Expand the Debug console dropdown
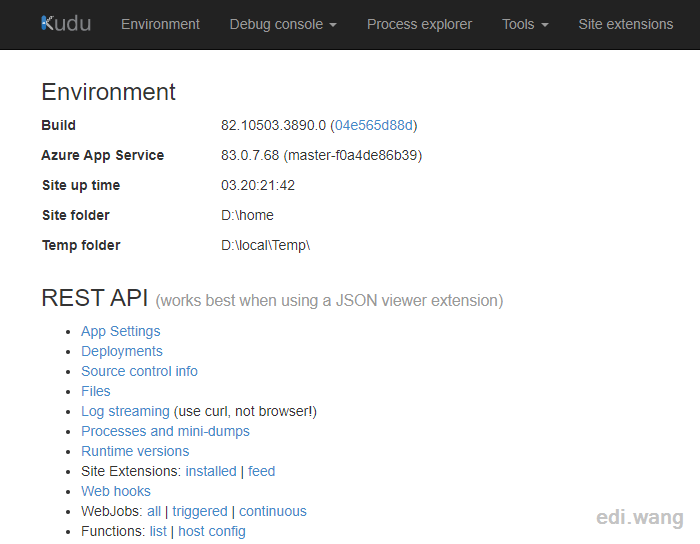The image size is (700, 544). (x=283, y=24)
